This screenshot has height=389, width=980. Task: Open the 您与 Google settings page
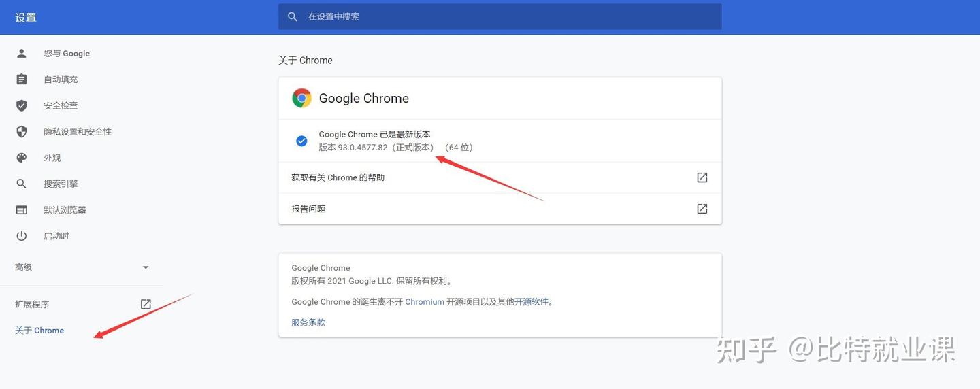67,53
